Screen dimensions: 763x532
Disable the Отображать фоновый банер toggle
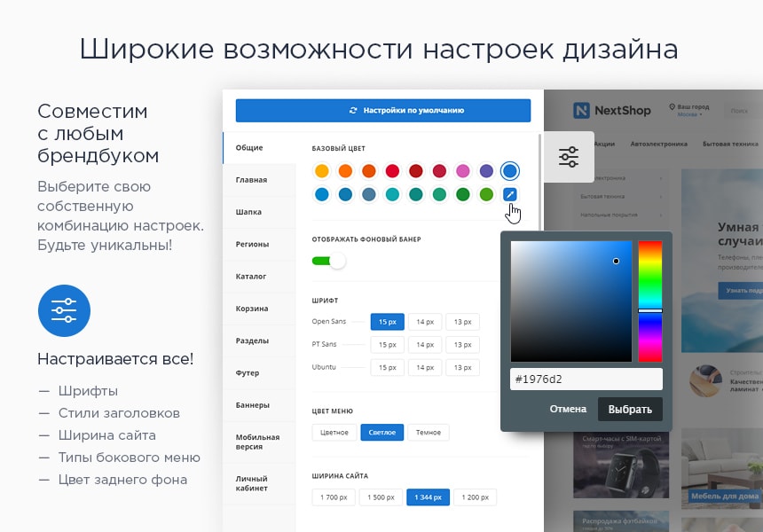(330, 259)
